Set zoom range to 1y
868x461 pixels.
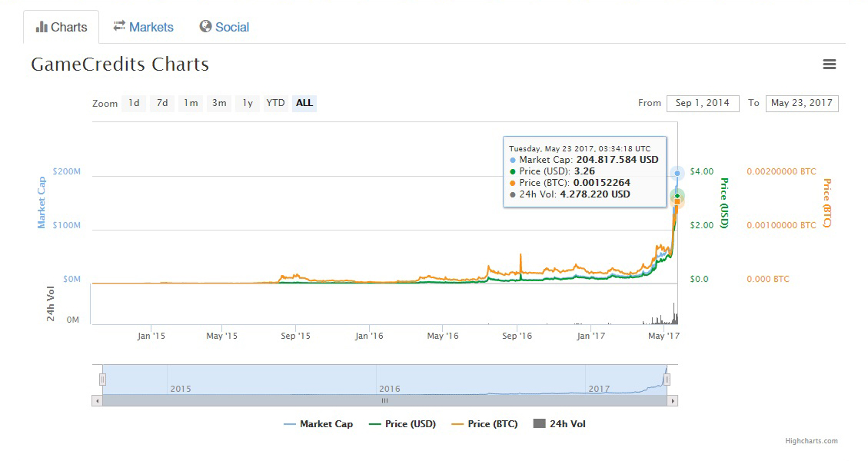point(248,103)
